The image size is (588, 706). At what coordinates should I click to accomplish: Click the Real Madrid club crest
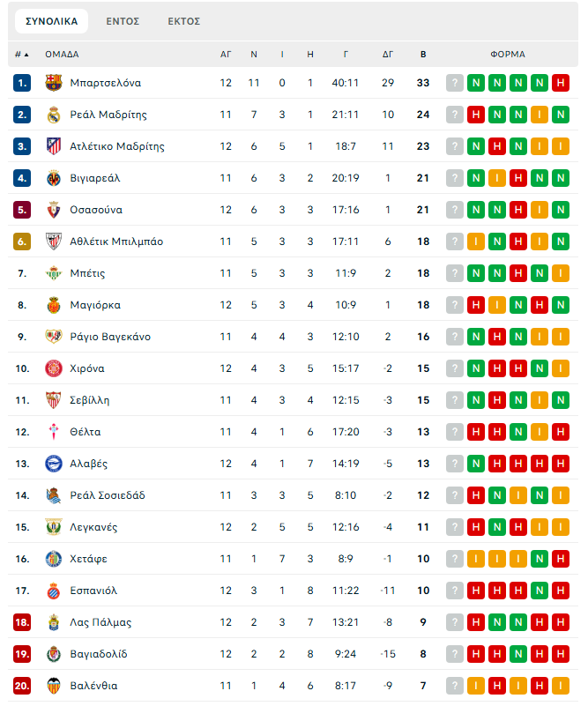tap(54, 115)
